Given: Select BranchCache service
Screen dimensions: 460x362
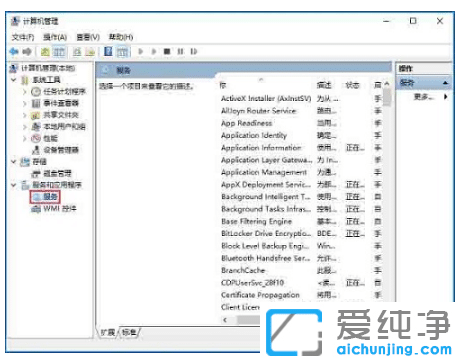Looking at the screenshot, I should (243, 270).
